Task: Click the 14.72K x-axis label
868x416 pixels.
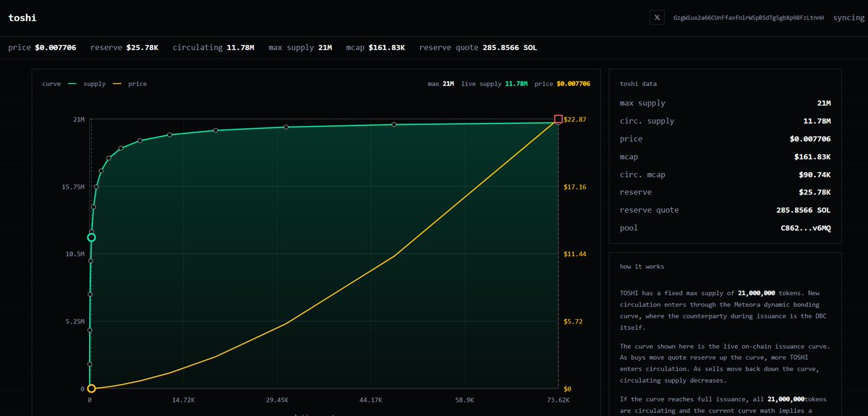Action: tap(183, 399)
